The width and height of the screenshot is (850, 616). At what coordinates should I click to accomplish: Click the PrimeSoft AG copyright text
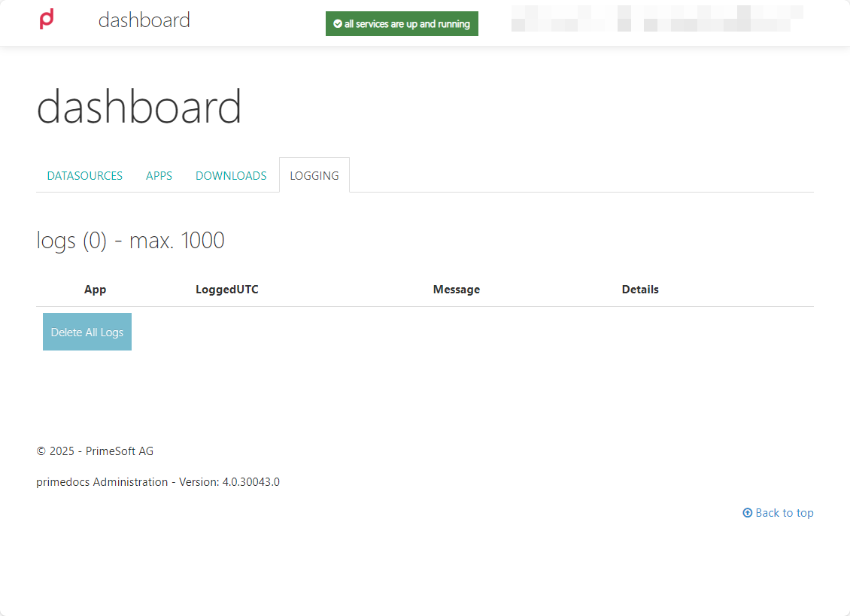tap(95, 451)
